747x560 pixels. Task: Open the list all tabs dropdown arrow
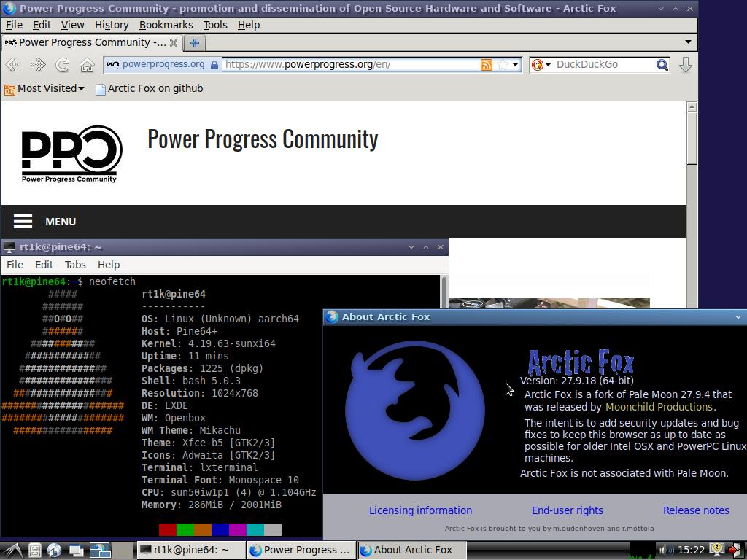(688, 42)
